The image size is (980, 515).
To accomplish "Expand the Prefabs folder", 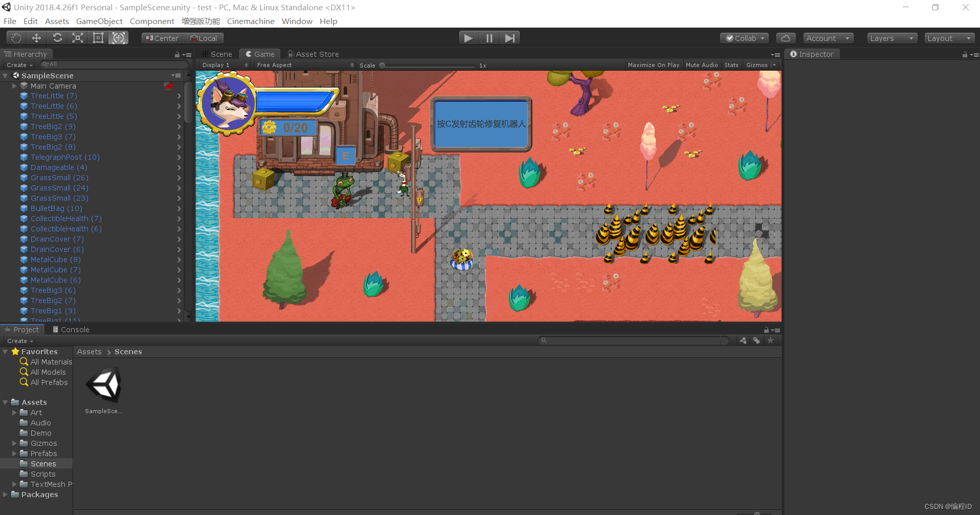I will pos(14,454).
